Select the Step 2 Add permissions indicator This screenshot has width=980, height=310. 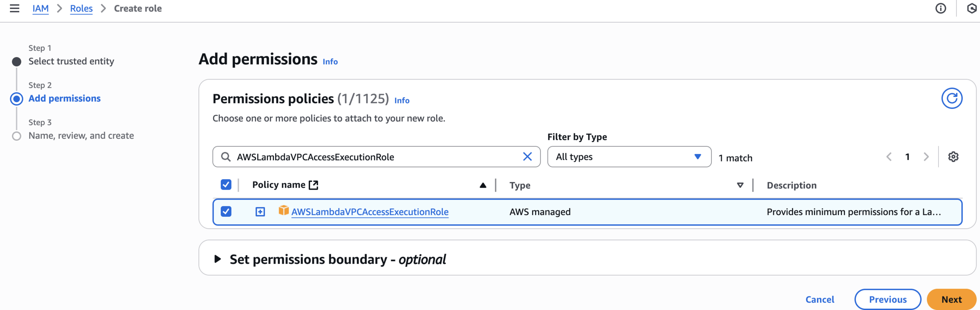(16, 99)
